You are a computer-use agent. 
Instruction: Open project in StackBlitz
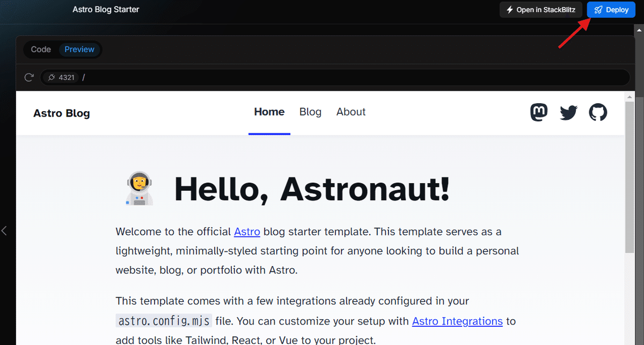click(541, 10)
